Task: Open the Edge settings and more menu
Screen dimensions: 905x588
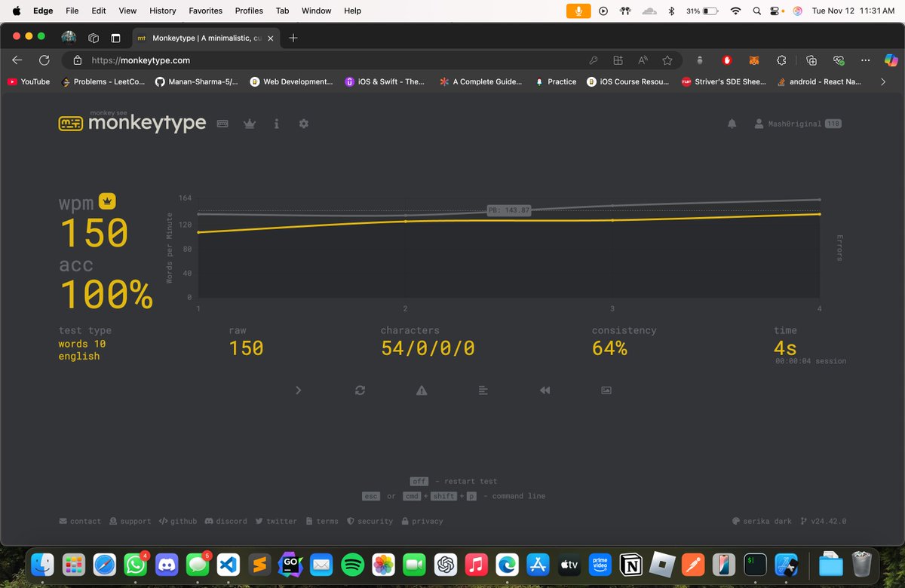Action: point(866,60)
